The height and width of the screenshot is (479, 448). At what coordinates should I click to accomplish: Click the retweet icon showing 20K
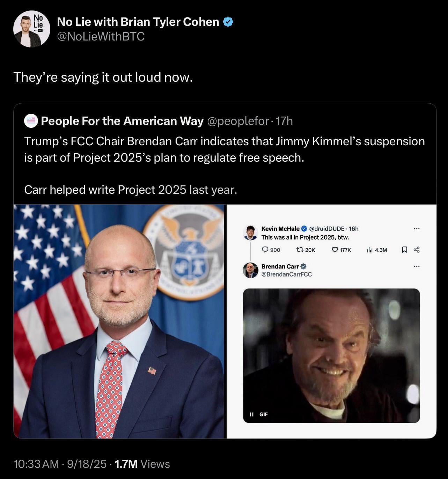pyautogui.click(x=300, y=250)
